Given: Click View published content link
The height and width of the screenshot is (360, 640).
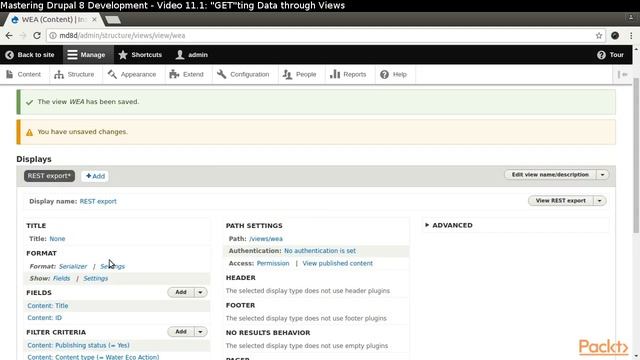Looking at the screenshot, I should point(338,263).
